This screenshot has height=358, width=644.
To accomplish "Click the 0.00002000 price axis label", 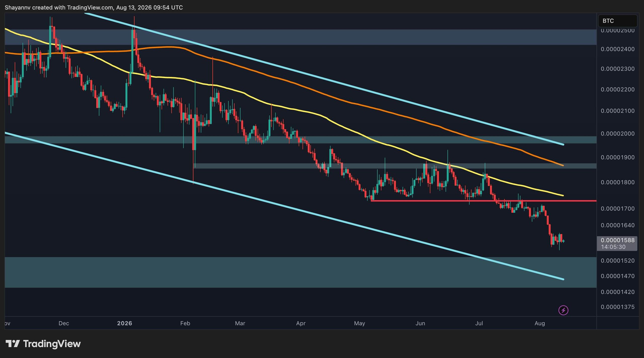I will pyautogui.click(x=618, y=133).
